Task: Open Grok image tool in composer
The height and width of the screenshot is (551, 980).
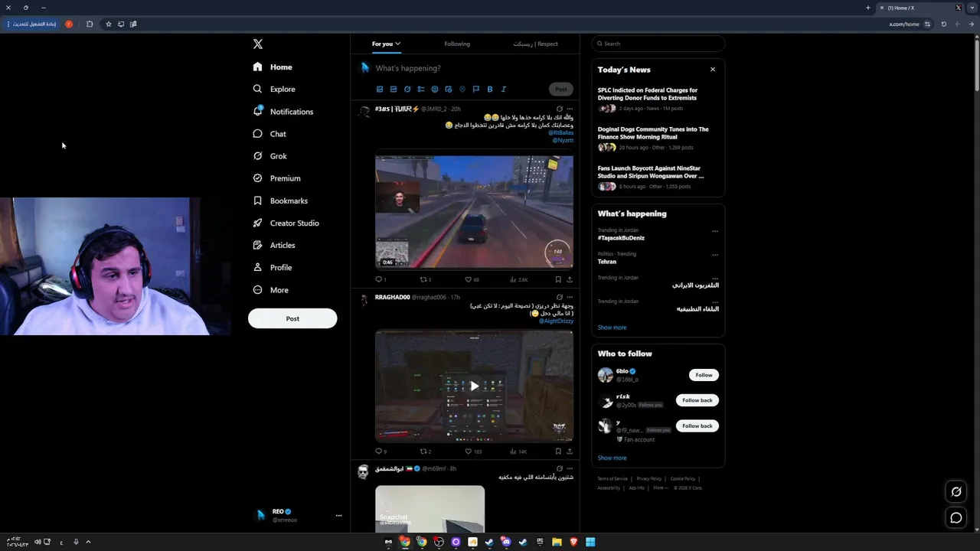Action: (407, 90)
